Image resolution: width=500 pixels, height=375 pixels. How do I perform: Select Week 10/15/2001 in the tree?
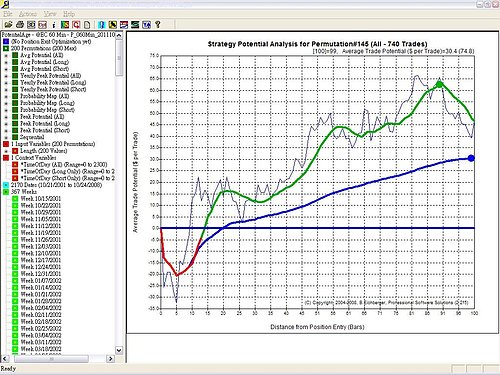[41, 199]
